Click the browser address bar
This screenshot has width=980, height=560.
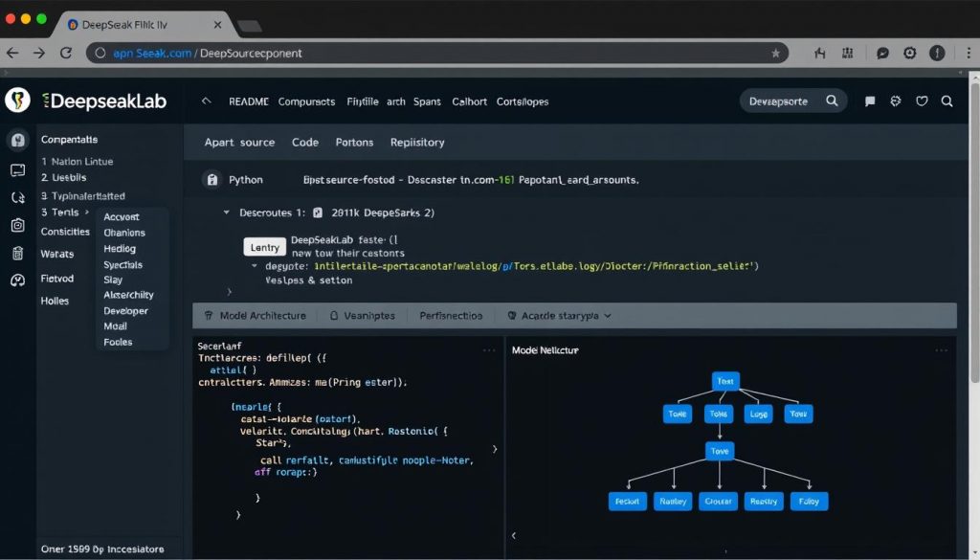point(436,53)
